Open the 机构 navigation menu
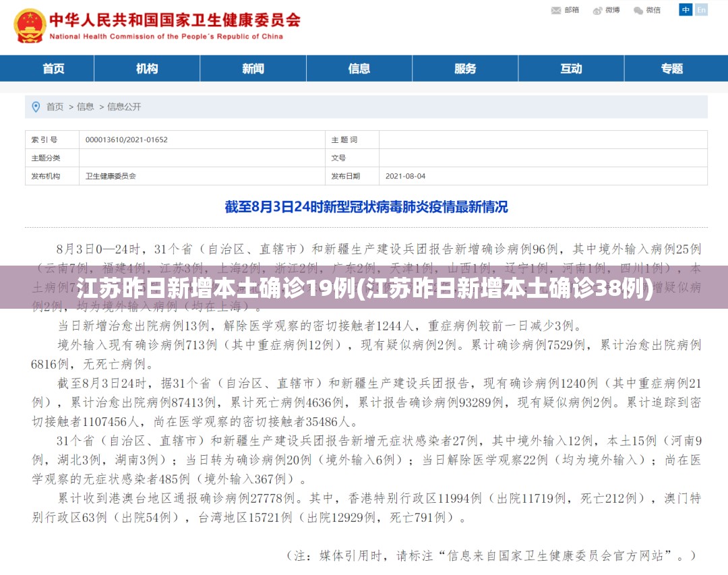The width and height of the screenshot is (728, 575). 147,69
